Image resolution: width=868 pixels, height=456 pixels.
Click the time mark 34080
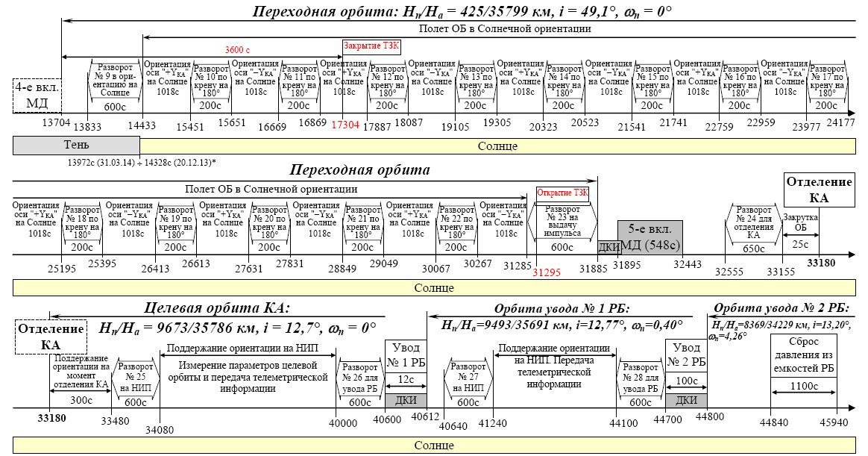click(160, 429)
